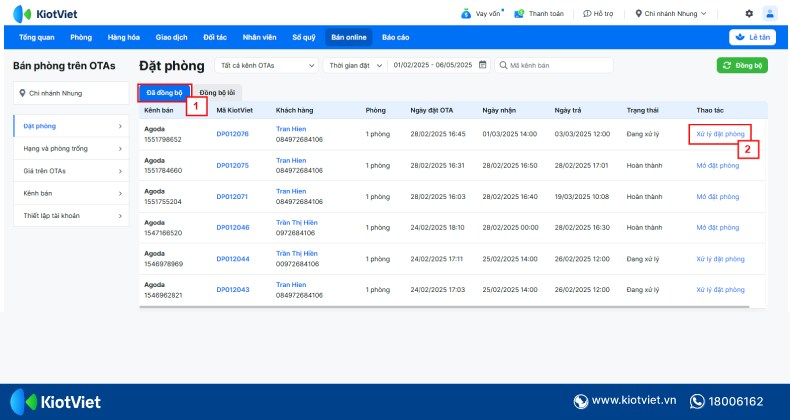The width and height of the screenshot is (790, 420).
Task: Open the Phòng menu
Action: pyautogui.click(x=81, y=37)
